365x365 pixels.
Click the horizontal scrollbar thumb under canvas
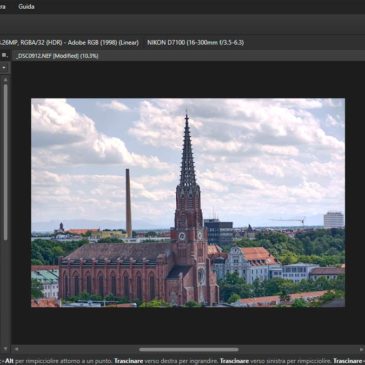(x=189, y=349)
